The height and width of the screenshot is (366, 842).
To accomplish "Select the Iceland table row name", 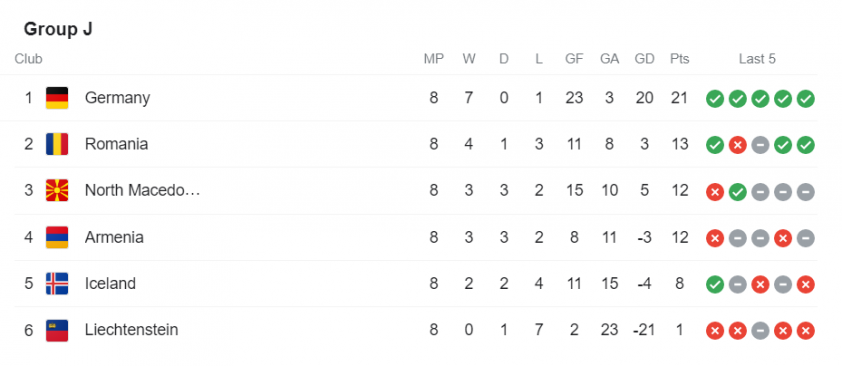I will [x=110, y=283].
